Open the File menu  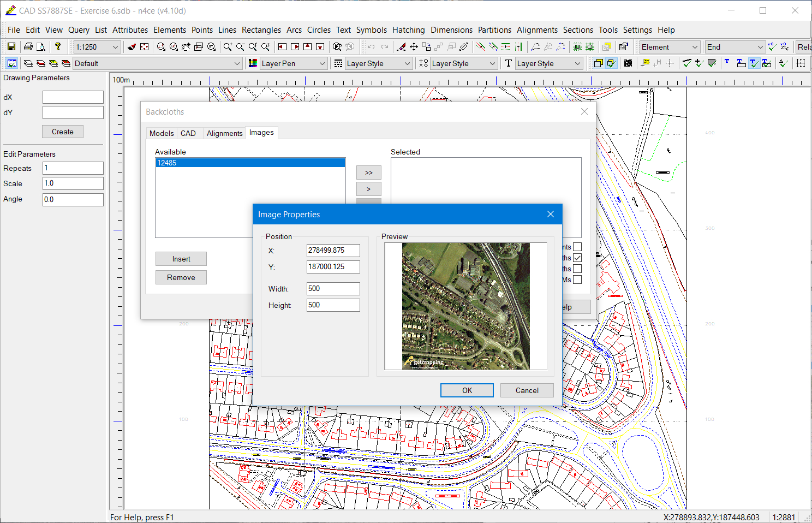click(x=14, y=30)
